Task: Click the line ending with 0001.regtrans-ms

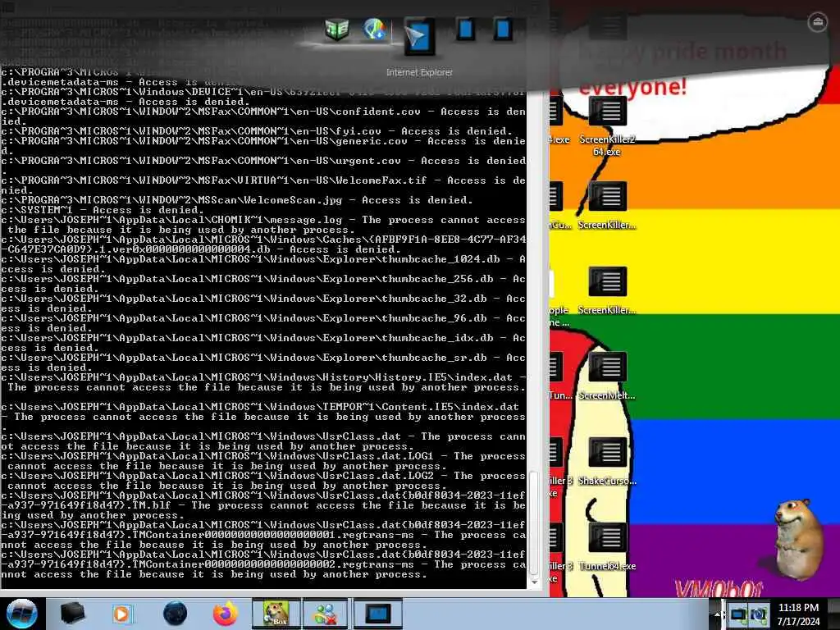Action: click(x=263, y=535)
